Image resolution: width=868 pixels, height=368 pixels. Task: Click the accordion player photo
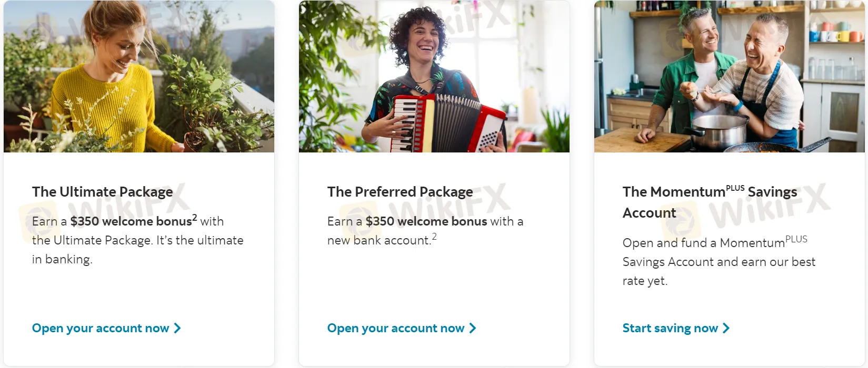434,76
